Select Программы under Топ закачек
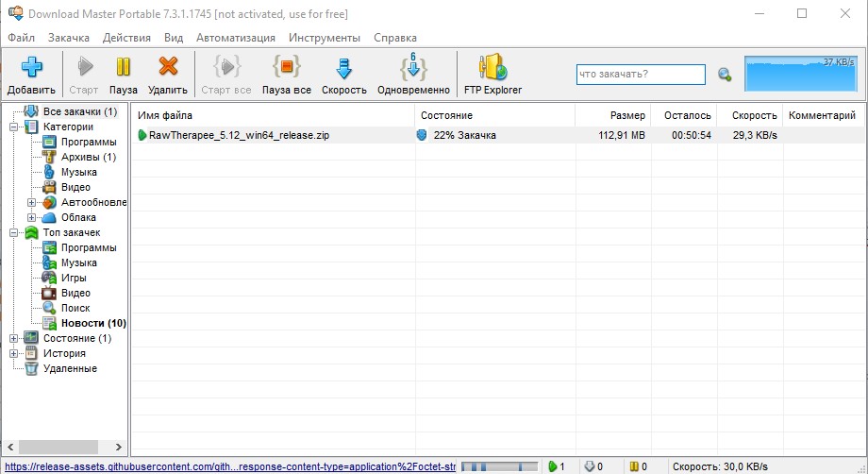Viewport: 868px width, 474px height. click(x=89, y=247)
